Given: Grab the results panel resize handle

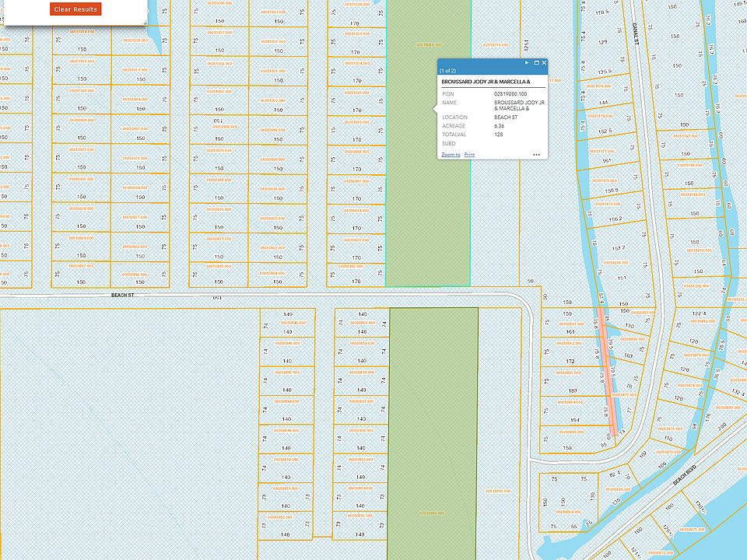Looking at the screenshot, I should pyautogui.click(x=143, y=25).
